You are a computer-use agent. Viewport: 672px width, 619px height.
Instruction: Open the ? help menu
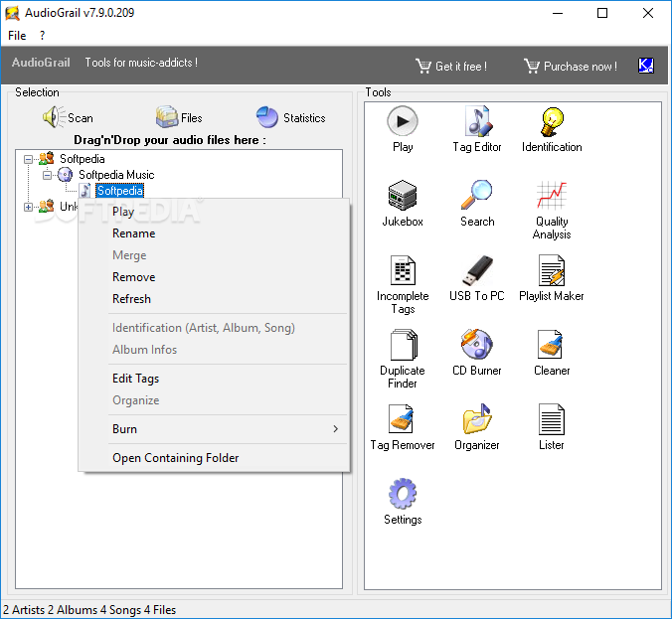42,36
